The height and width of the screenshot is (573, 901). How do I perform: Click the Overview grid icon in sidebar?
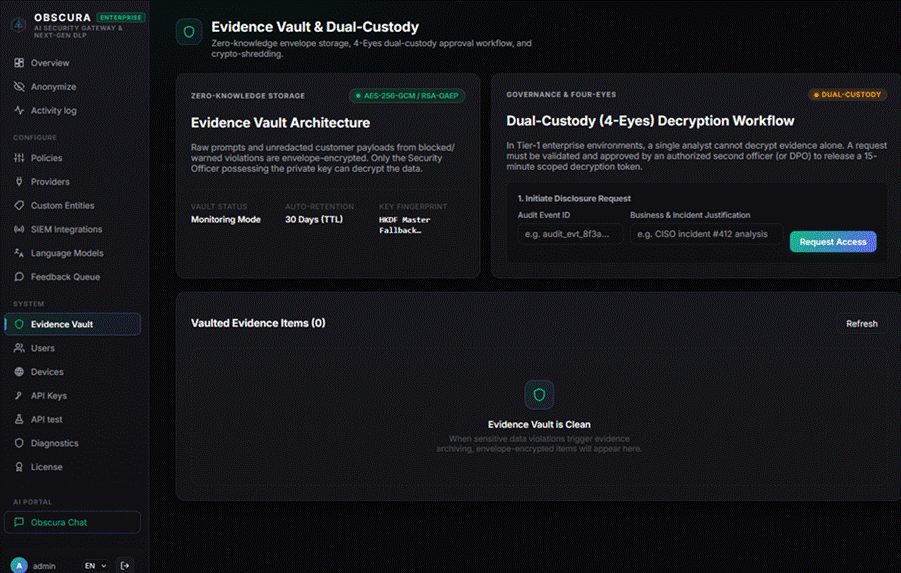pyautogui.click(x=19, y=63)
